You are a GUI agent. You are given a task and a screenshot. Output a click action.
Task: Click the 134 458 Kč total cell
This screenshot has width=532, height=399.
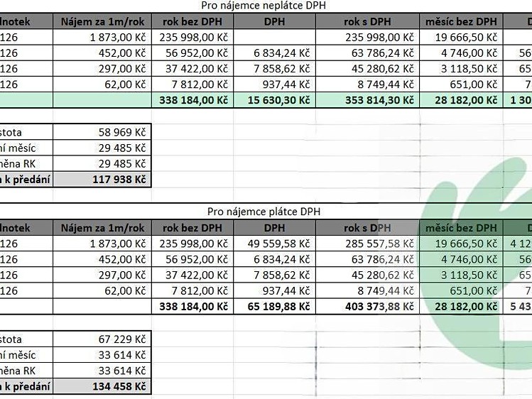pos(102,386)
